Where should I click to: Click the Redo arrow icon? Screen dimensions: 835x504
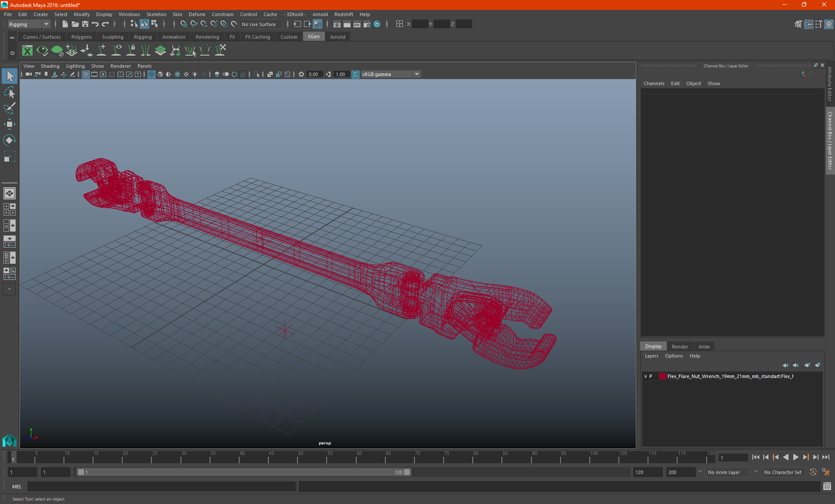coord(105,24)
